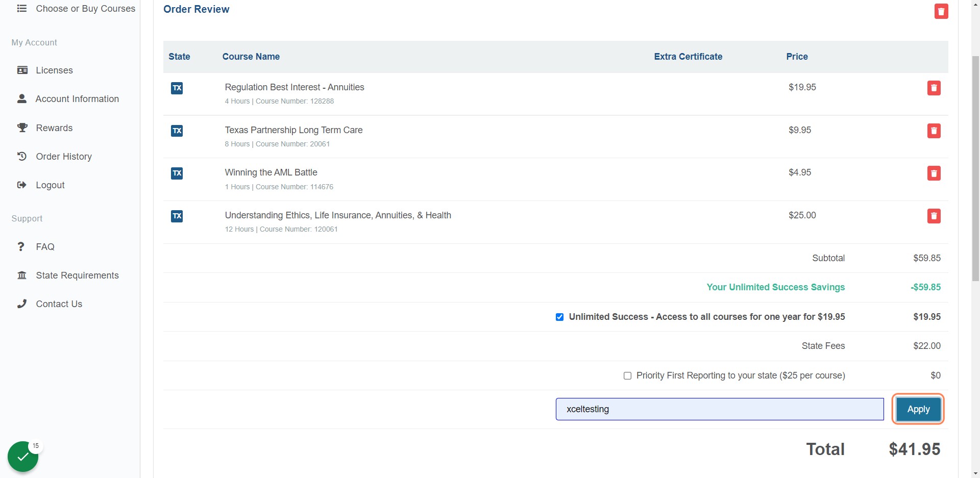Viewport: 980px width, 478px height.
Task: Delete Regulation Best Interest course from order
Action: pyautogui.click(x=934, y=88)
